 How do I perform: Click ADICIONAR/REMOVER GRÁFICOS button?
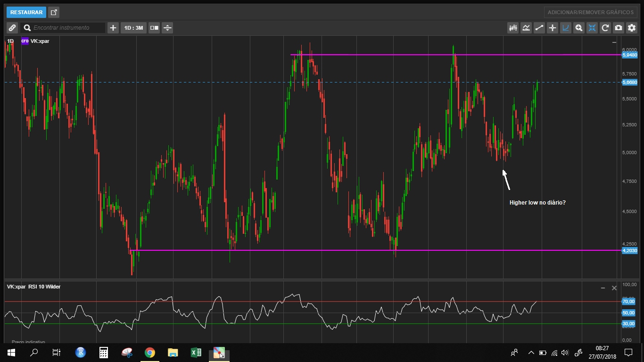click(x=591, y=12)
